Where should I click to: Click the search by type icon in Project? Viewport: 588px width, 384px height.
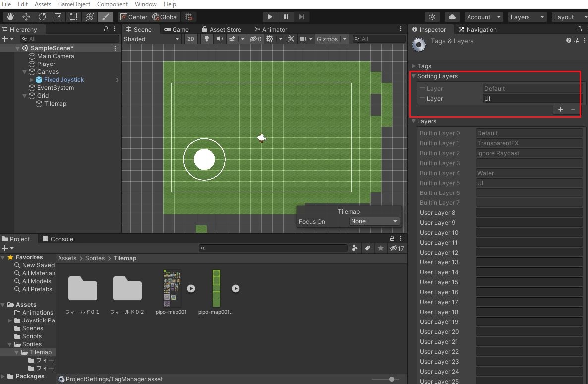point(355,248)
